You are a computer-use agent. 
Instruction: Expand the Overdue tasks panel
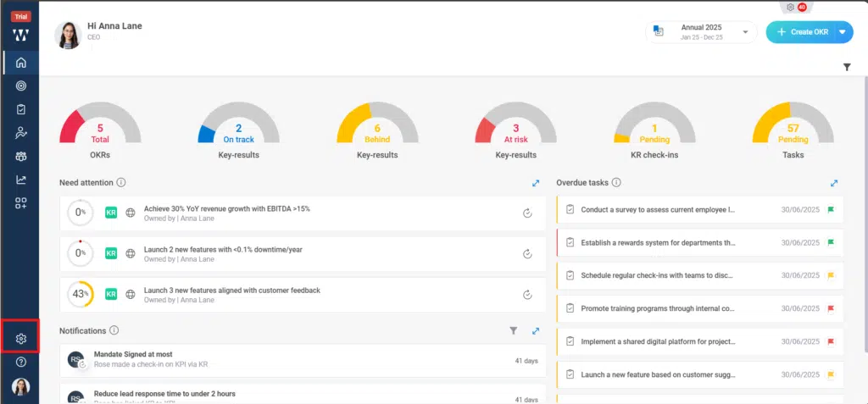click(x=834, y=183)
